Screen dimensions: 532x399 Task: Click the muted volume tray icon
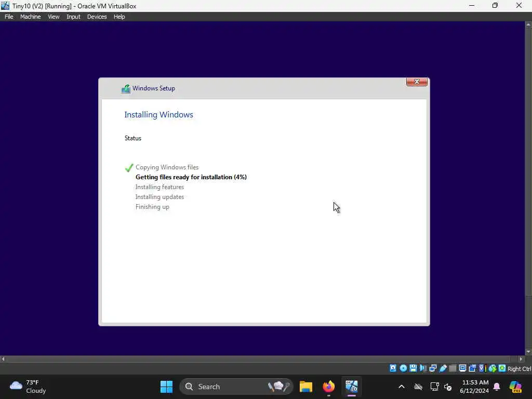tap(448, 387)
